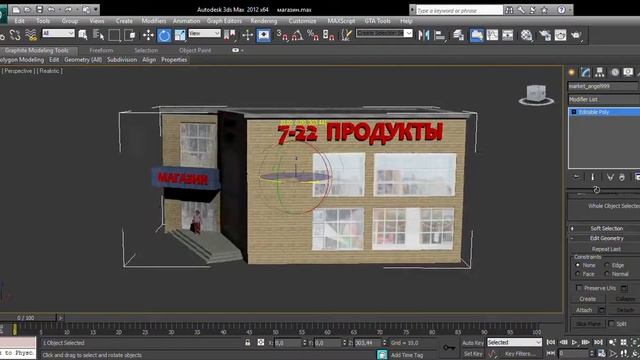Click the Align tool icon
This screenshot has width=640, height=360.
440,36
